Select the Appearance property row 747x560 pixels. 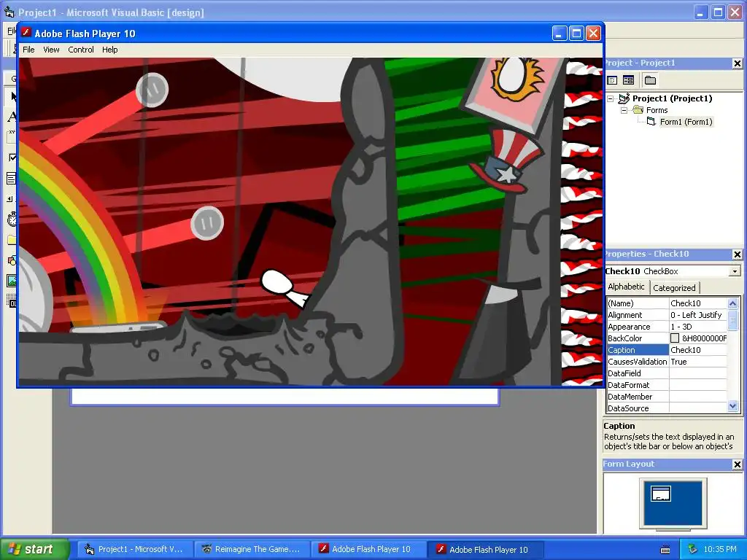[x=667, y=327]
